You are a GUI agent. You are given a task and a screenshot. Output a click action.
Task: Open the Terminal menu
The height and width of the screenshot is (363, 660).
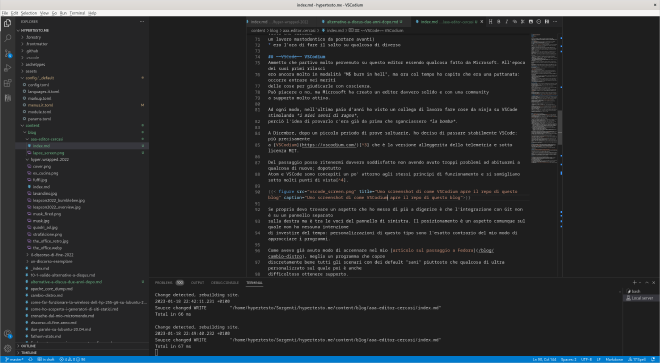pos(77,13)
